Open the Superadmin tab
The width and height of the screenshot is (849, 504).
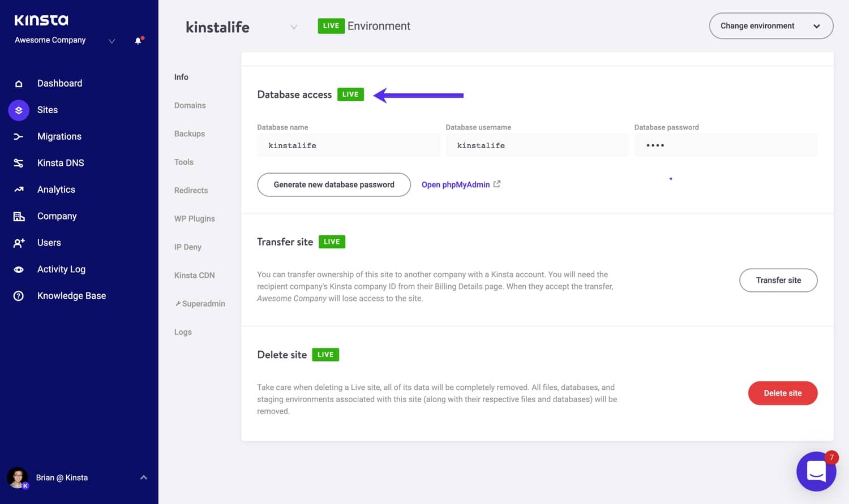200,304
